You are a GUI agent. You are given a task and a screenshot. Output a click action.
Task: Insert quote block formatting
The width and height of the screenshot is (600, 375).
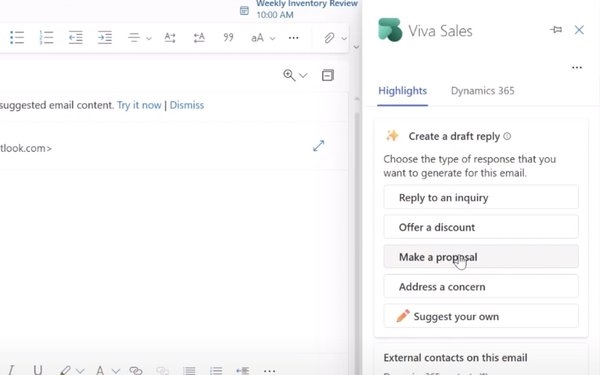click(x=228, y=38)
